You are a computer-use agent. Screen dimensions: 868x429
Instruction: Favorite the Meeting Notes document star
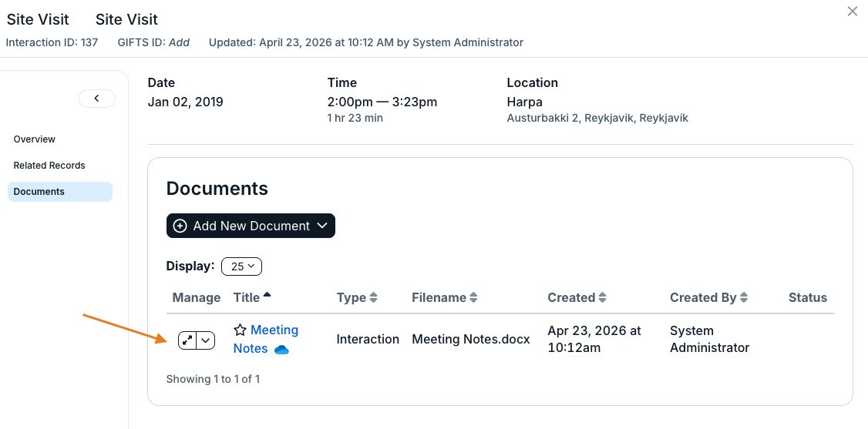[240, 330]
